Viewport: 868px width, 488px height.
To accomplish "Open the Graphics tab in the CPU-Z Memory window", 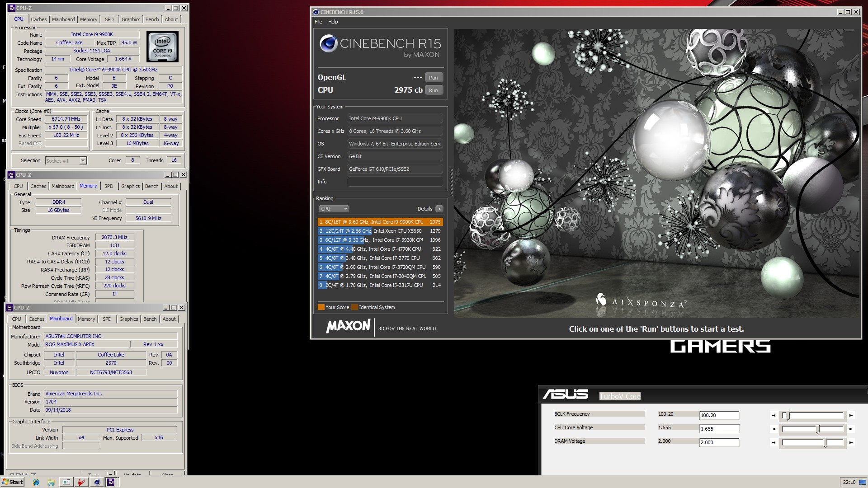I will click(x=130, y=186).
